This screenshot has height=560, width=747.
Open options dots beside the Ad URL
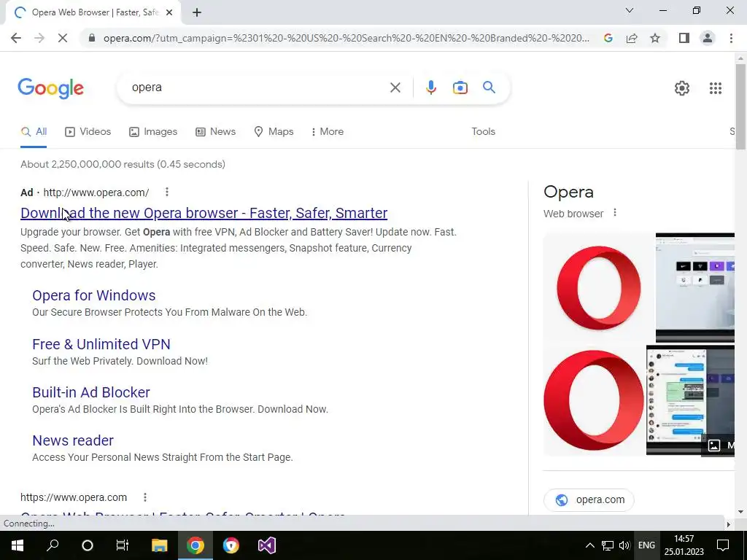coord(167,192)
